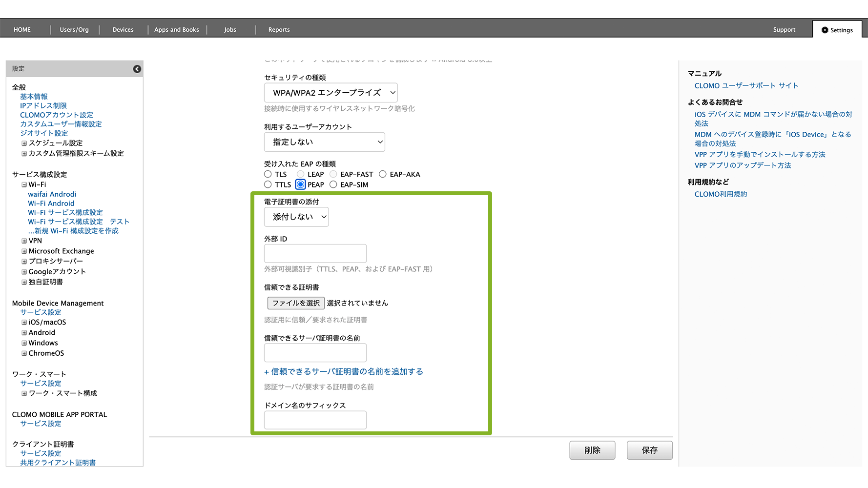The width and height of the screenshot is (868, 488).
Task: Expand the スケジュール設定 plus icon
Action: (24, 143)
